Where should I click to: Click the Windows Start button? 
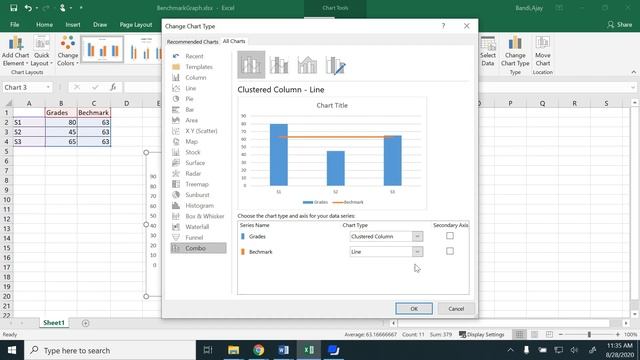click(x=12, y=350)
